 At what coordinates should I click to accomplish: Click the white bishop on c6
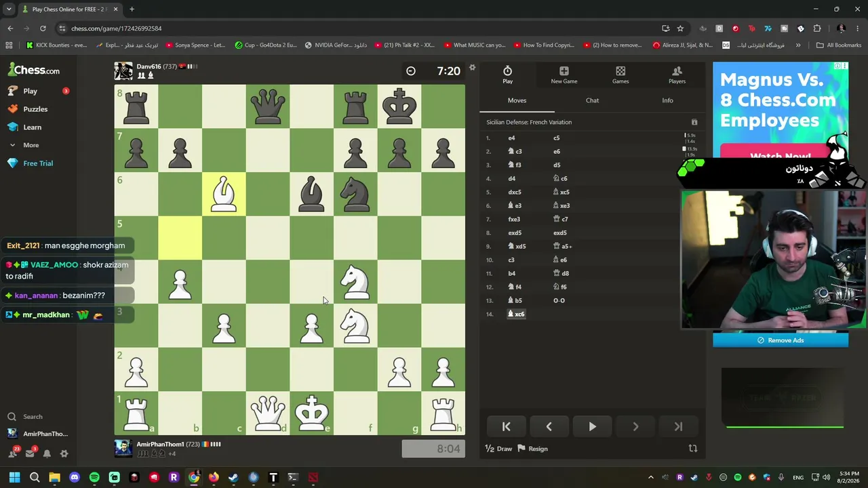pos(224,194)
